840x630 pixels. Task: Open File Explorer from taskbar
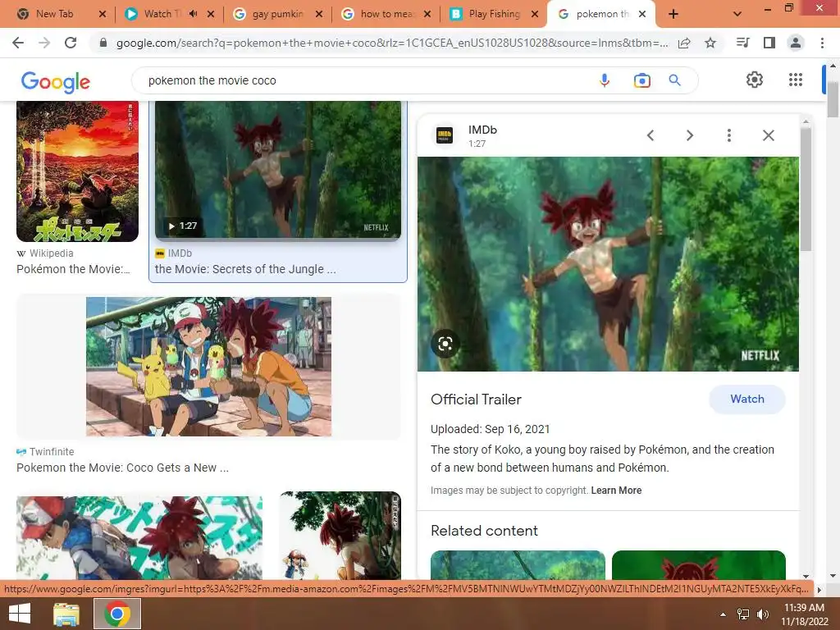click(x=66, y=614)
